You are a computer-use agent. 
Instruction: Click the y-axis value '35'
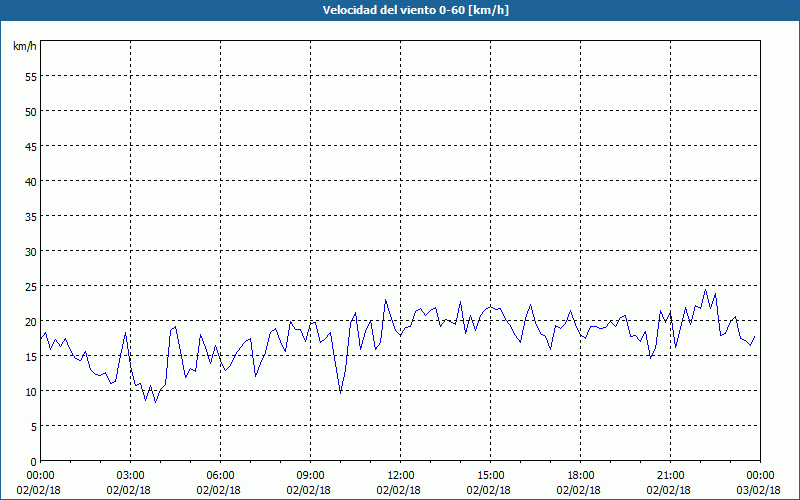31,217
